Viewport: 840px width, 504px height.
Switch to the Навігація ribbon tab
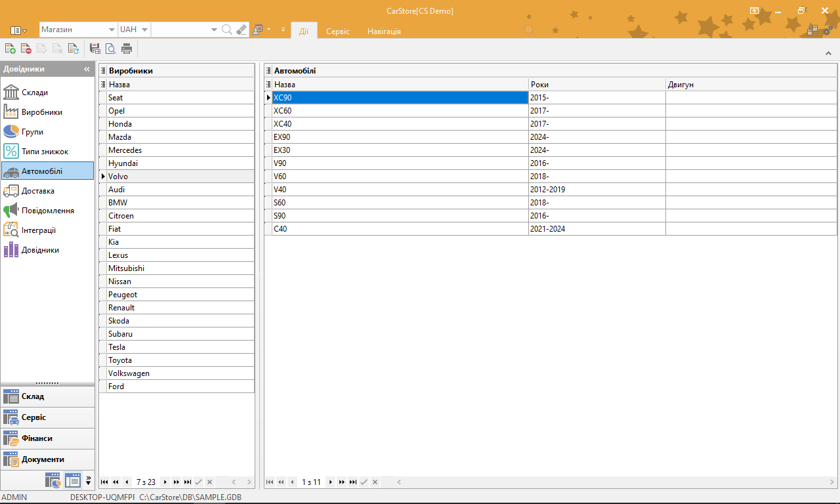click(384, 31)
